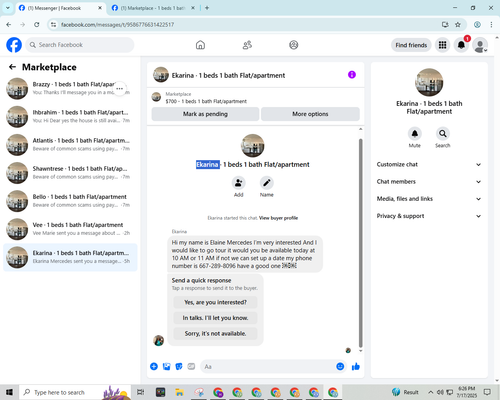Screen dimensions: 500x400
Task: Open three-dot options on Brazzy chat
Action: click(x=120, y=89)
